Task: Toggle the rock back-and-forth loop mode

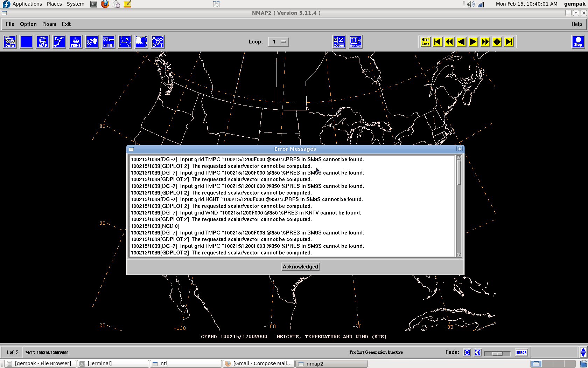Action: pos(497,42)
